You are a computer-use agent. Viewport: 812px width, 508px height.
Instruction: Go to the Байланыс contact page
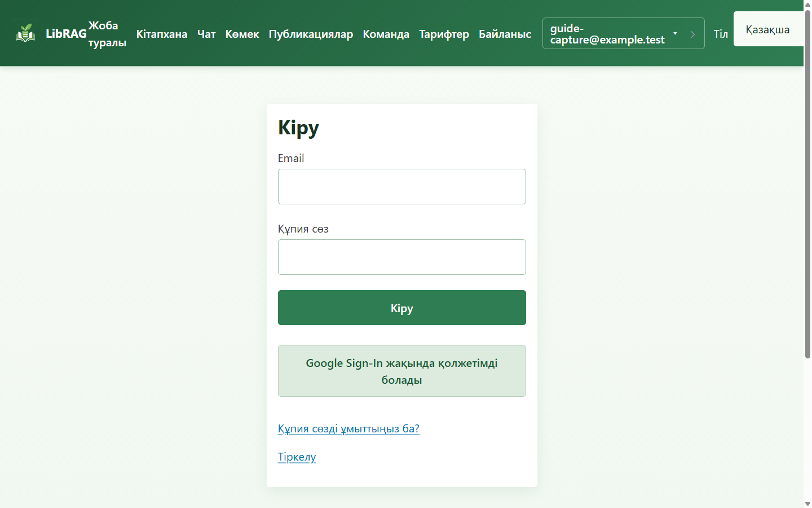(505, 34)
